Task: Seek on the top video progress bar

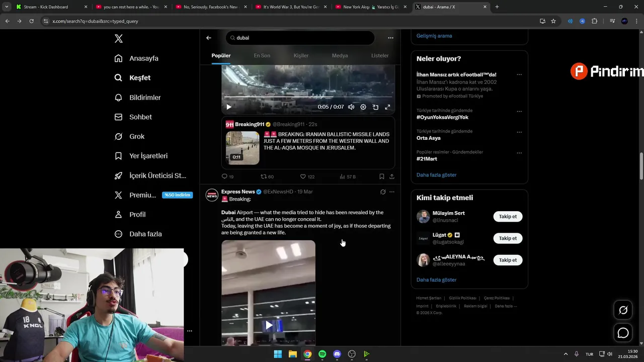Action: pos(308,97)
